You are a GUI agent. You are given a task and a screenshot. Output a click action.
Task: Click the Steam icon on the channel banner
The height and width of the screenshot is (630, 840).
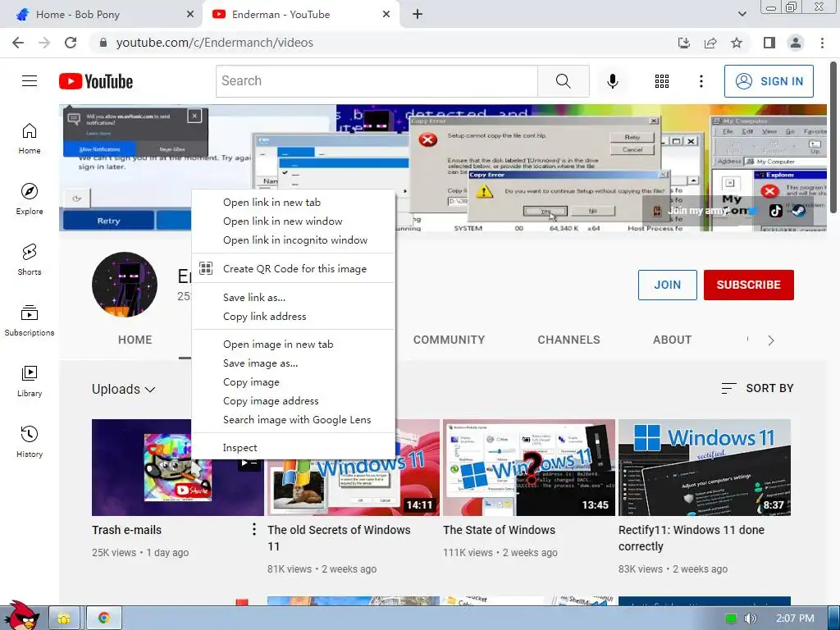coord(799,211)
